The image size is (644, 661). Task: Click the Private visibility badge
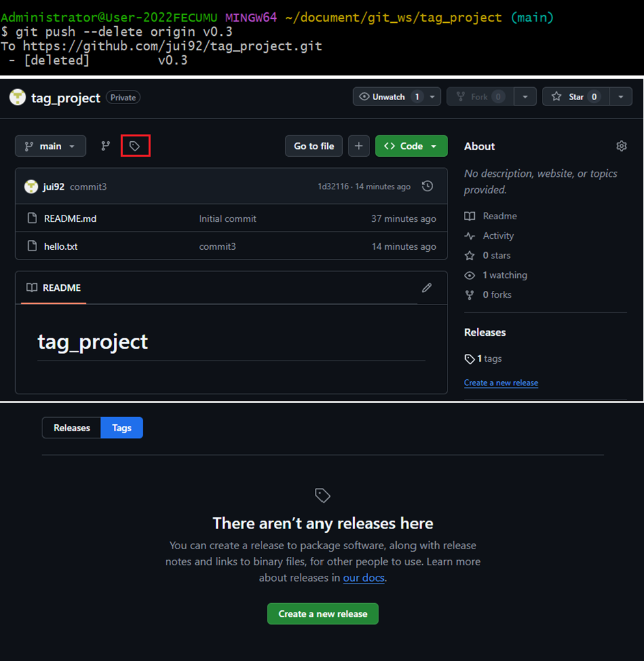[x=123, y=98]
